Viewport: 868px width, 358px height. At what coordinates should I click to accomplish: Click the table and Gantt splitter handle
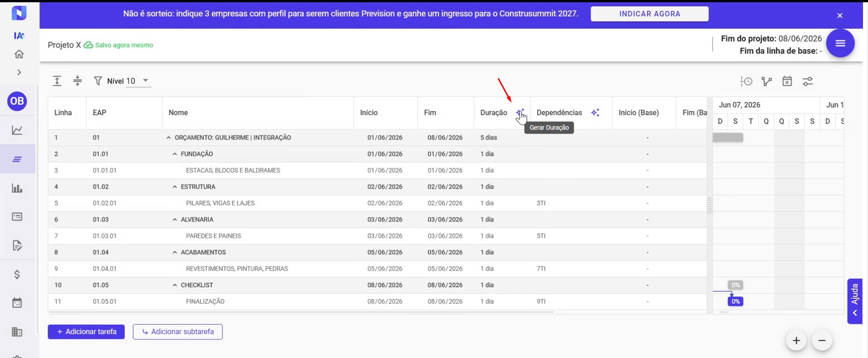point(710,205)
